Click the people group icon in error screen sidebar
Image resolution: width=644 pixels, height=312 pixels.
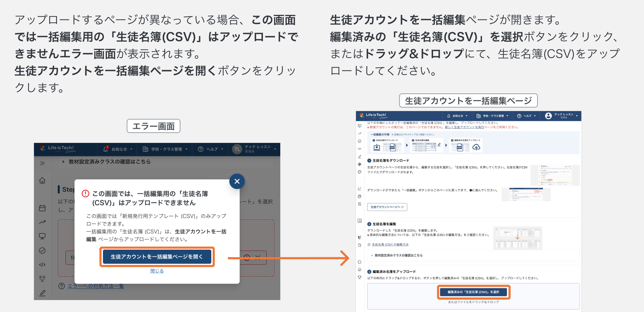pyautogui.click(x=42, y=279)
